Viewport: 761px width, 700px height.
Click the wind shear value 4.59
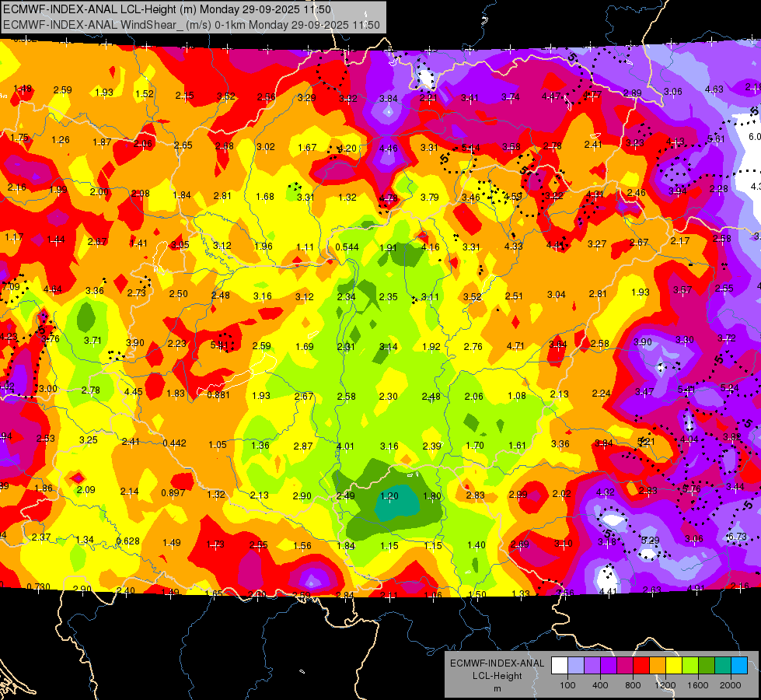pos(513,198)
